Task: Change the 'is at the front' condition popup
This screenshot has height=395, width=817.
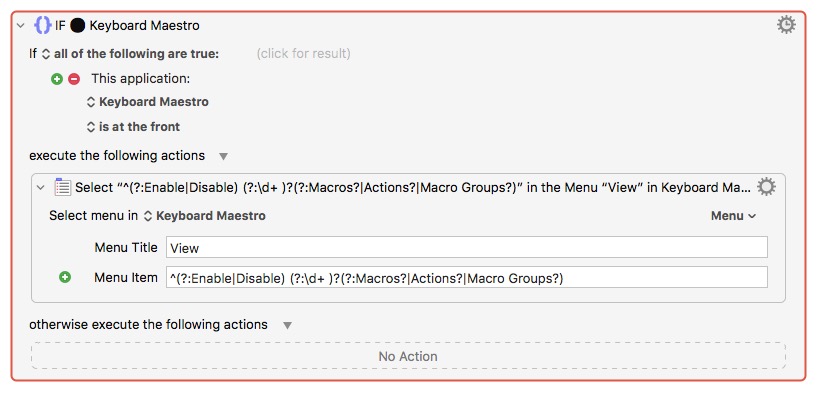Action: [133, 127]
